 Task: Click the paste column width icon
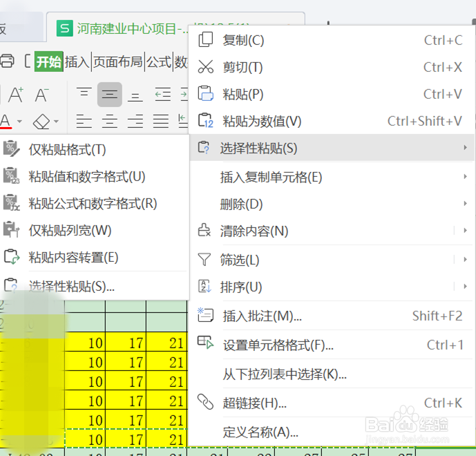(x=12, y=229)
